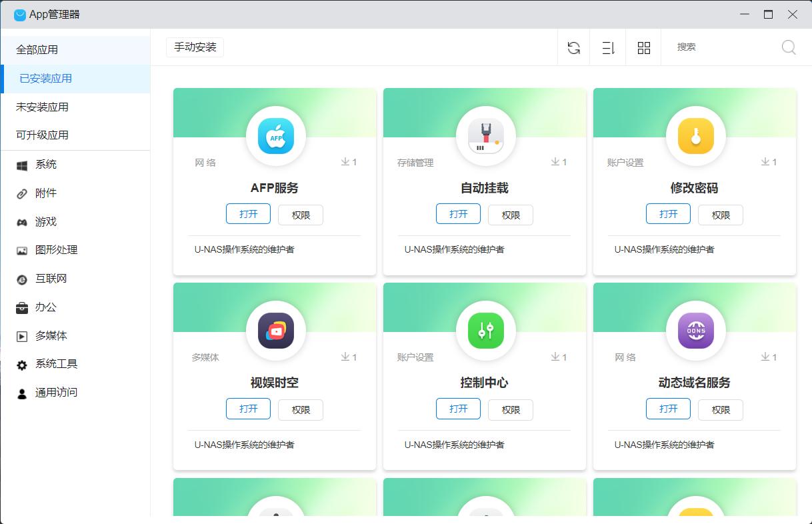Click the 视娱时空 app icon

(275, 331)
